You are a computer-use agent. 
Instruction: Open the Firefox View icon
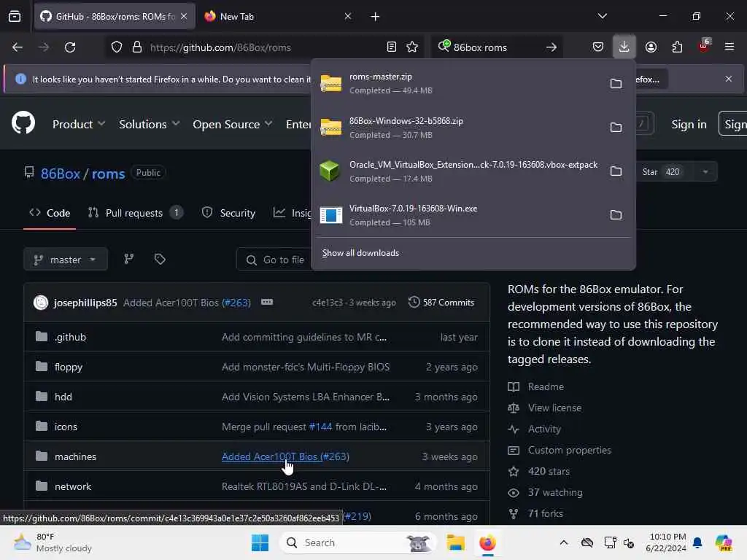click(x=15, y=17)
